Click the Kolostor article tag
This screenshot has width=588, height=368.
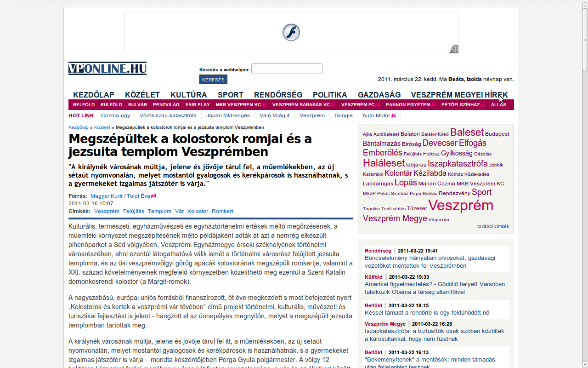[x=198, y=211]
